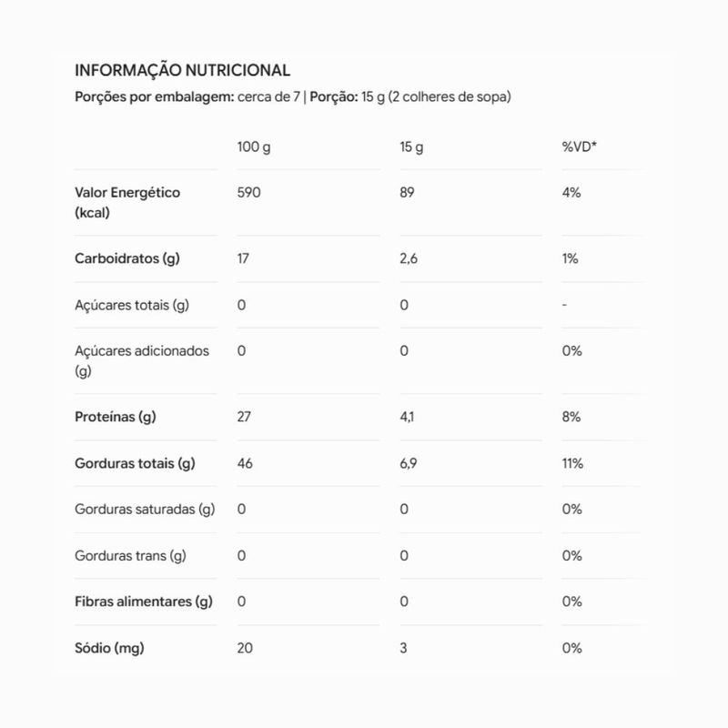
Task: Click the 20 sodium per 100 g value
Action: (245, 648)
